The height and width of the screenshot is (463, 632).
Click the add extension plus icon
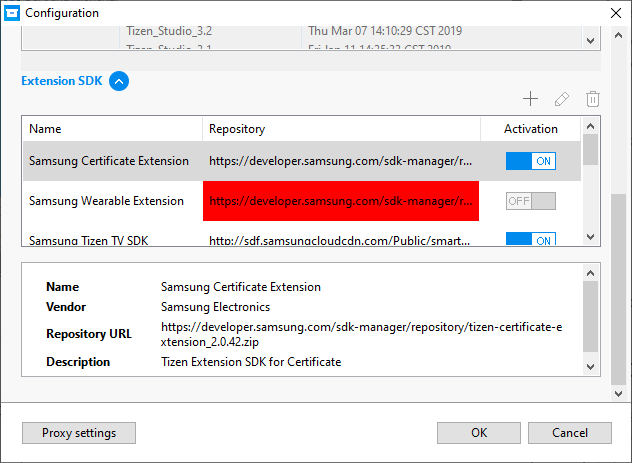click(x=531, y=99)
